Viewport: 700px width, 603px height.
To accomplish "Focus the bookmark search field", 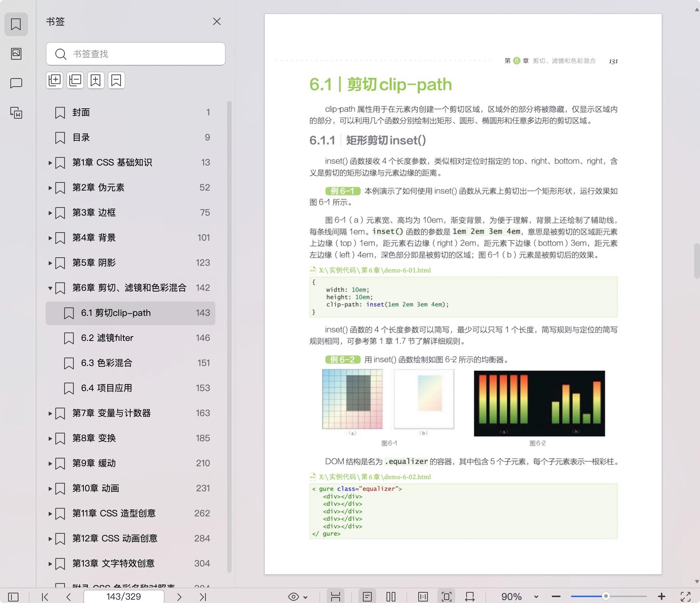I will point(136,54).
